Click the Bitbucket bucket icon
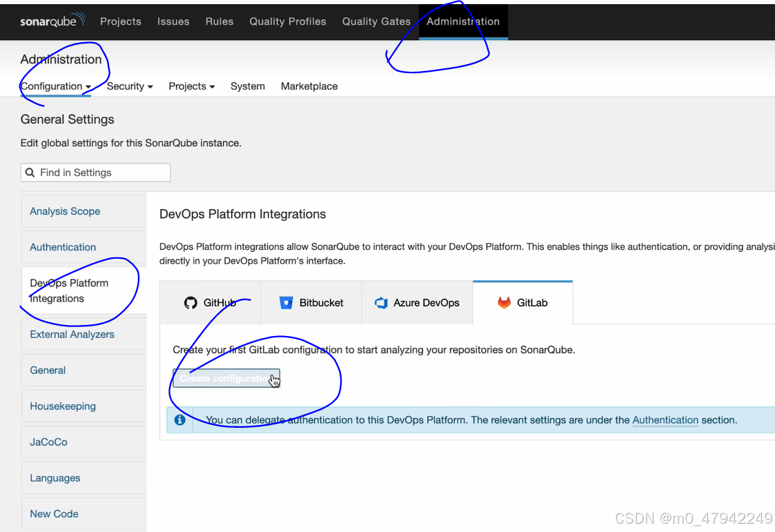Viewport: 775px width, 532px height. [286, 303]
